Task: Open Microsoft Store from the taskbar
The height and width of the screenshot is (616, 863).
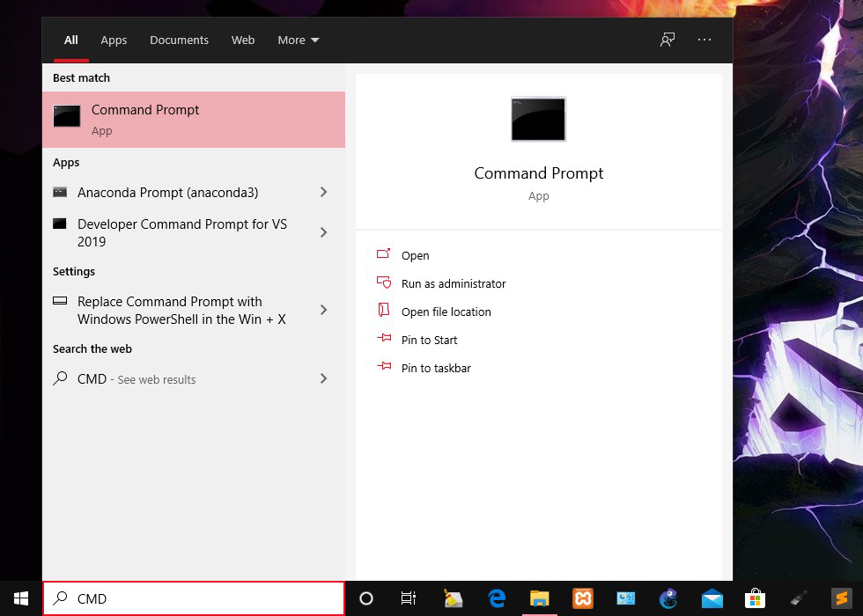Action: (x=756, y=598)
